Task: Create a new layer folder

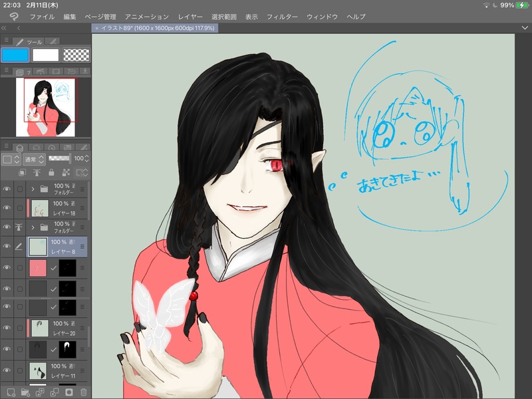Action: click(x=25, y=392)
